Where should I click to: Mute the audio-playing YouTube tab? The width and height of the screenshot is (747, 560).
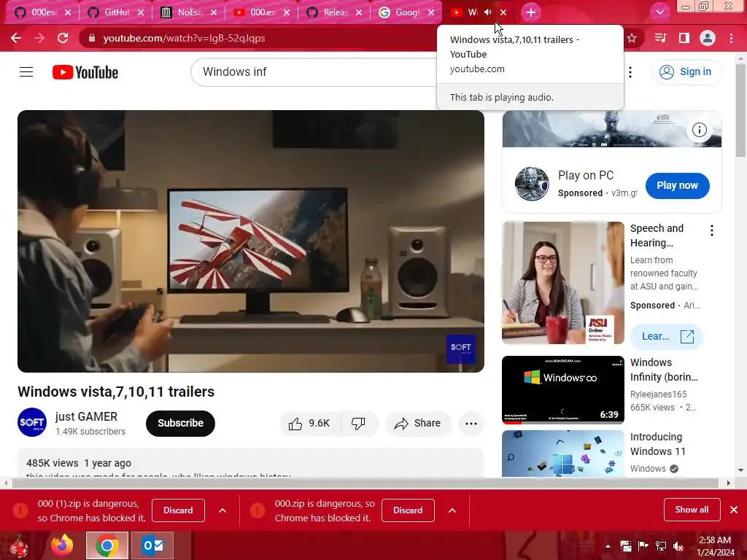[487, 12]
